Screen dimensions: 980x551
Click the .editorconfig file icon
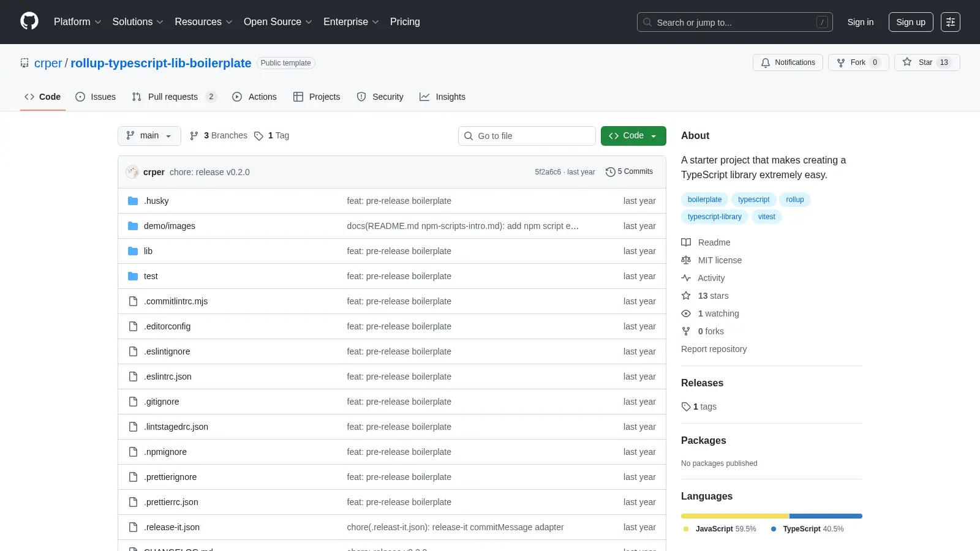click(x=133, y=326)
